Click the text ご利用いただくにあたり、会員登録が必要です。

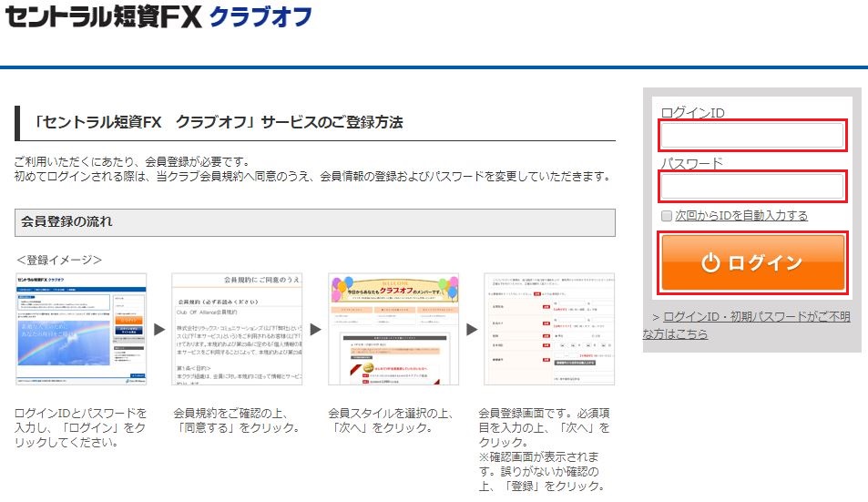pos(132,161)
